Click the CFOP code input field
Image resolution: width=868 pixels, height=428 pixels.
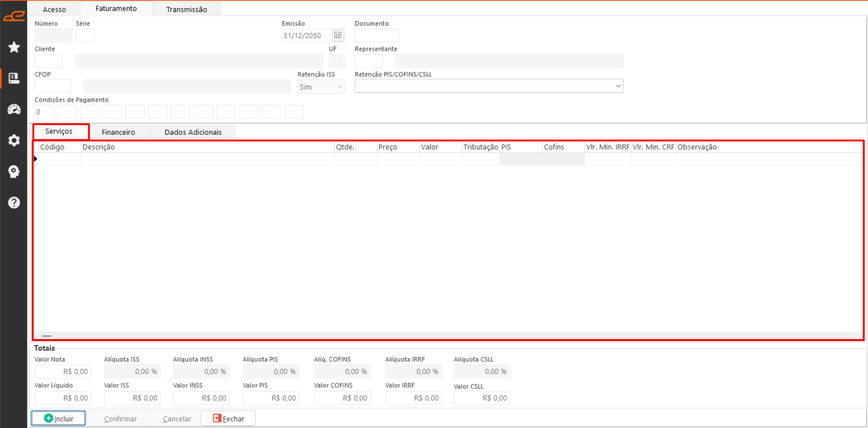click(x=53, y=86)
